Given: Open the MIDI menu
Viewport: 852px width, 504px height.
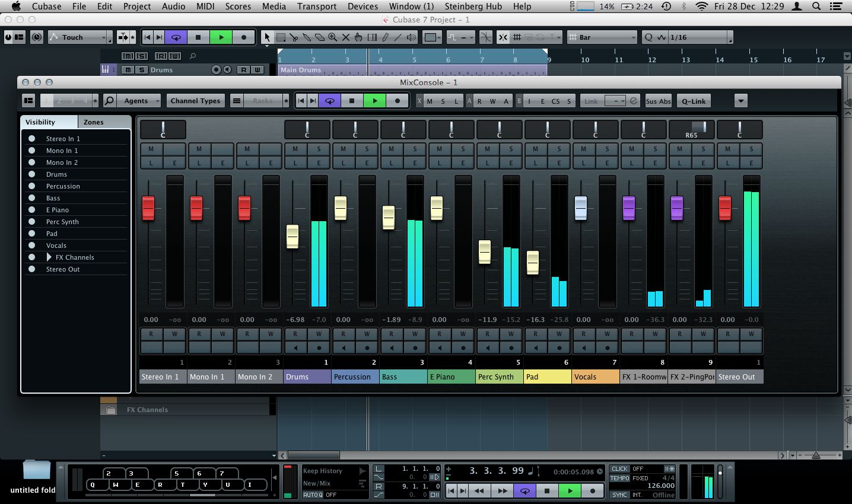Looking at the screenshot, I should click(205, 6).
